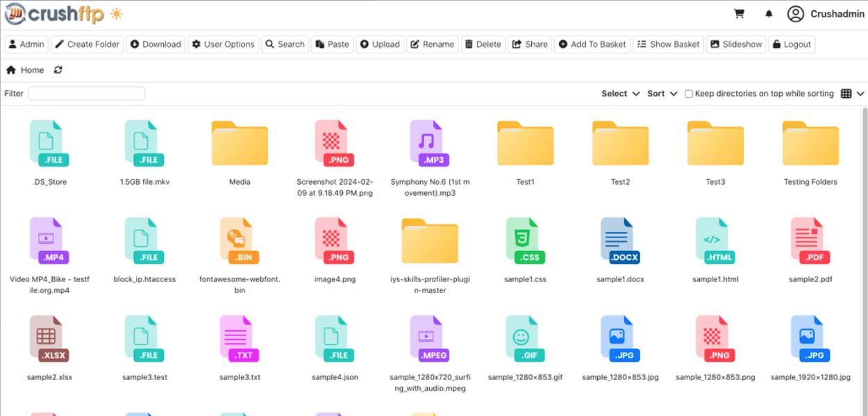Open User Options in the toolbar
This screenshot has height=416, width=868.
tap(223, 44)
